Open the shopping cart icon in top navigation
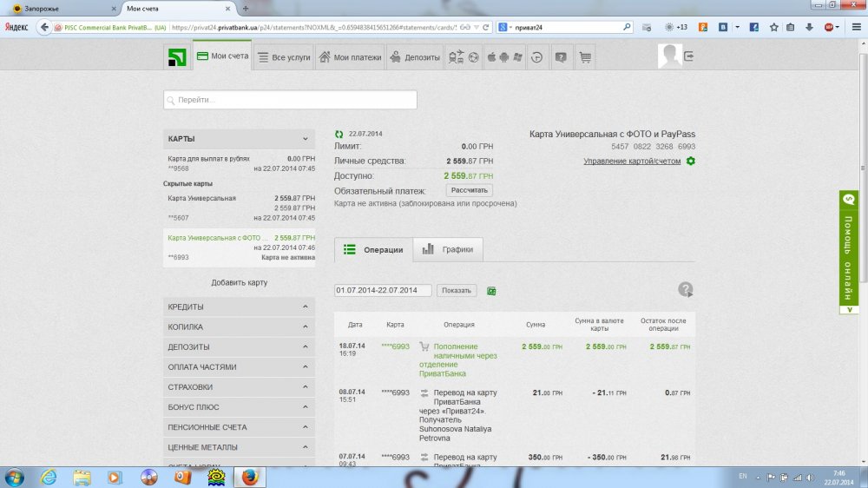The width and height of the screenshot is (868, 488). click(585, 57)
